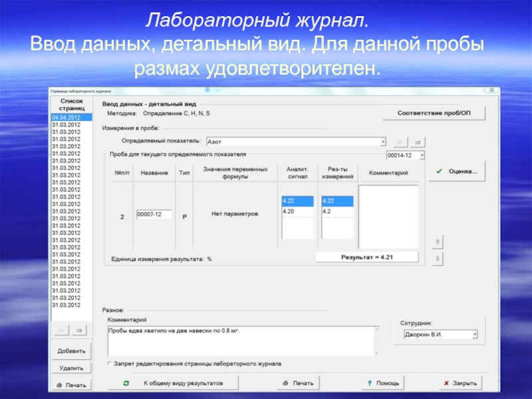
Task: Open the Сотрудник dropdown
Action: [x=474, y=334]
